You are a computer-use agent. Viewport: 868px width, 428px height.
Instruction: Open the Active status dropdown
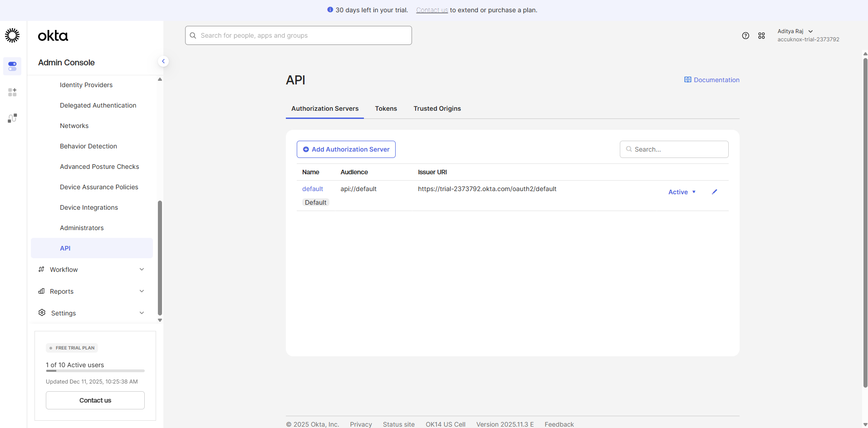coord(682,192)
